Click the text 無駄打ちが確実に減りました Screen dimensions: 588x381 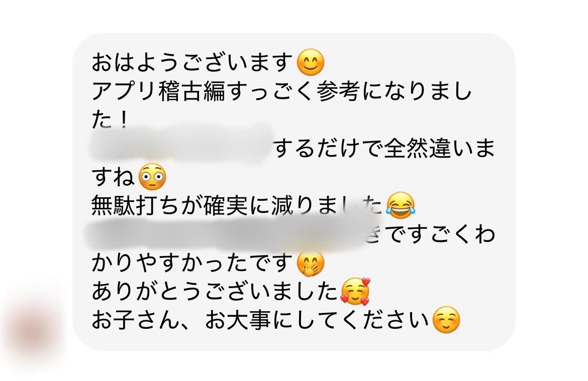237,206
